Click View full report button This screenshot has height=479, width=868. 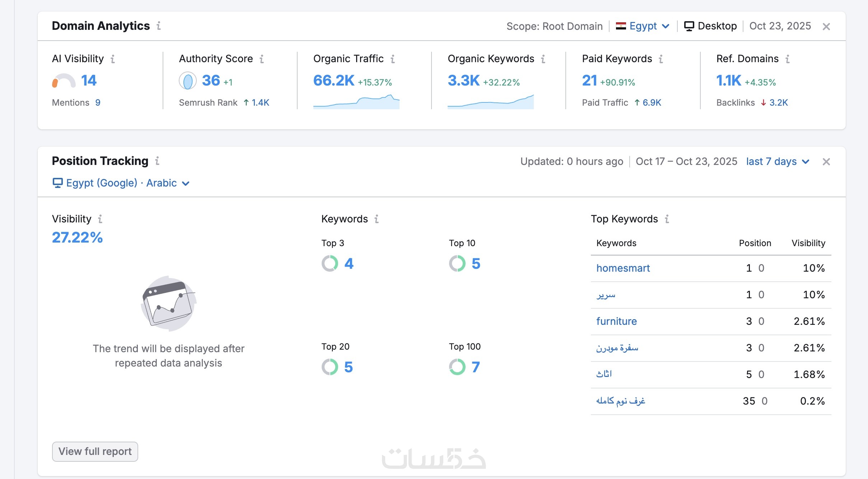95,452
